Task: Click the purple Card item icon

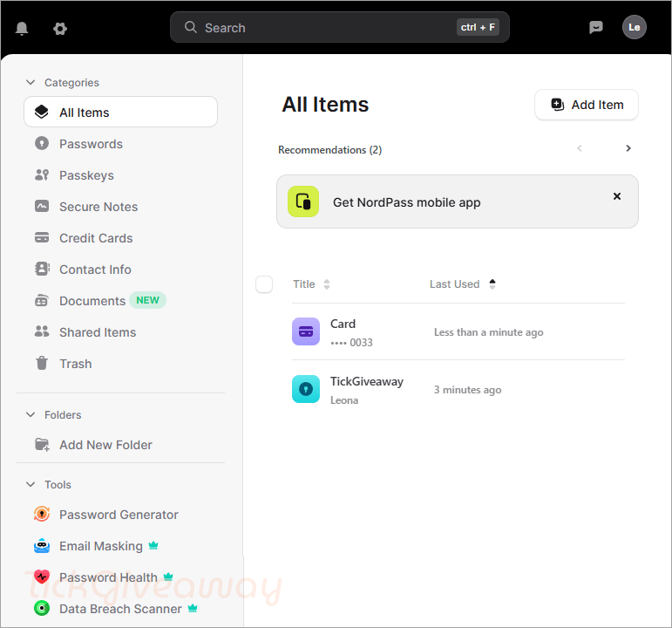Action: point(306,331)
